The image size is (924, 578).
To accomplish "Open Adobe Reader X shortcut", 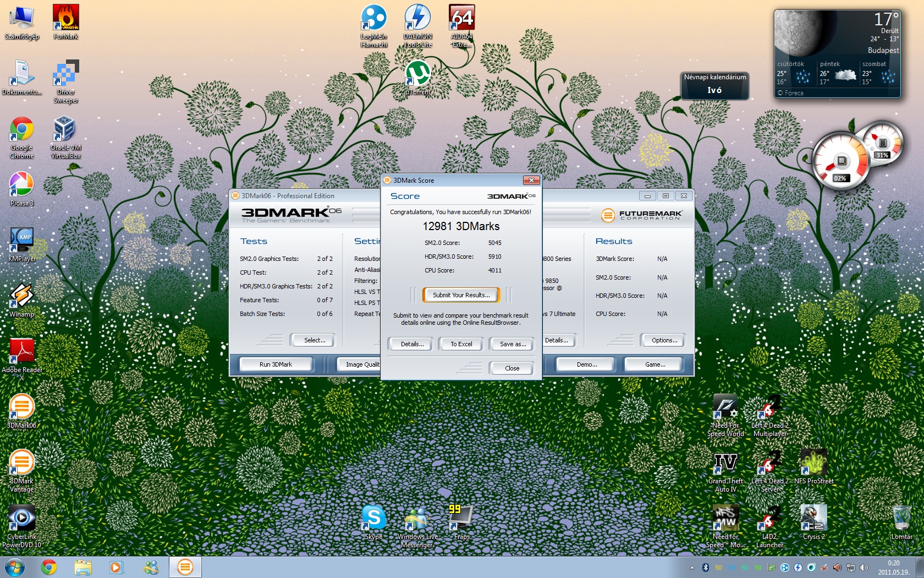I will pyautogui.click(x=21, y=359).
